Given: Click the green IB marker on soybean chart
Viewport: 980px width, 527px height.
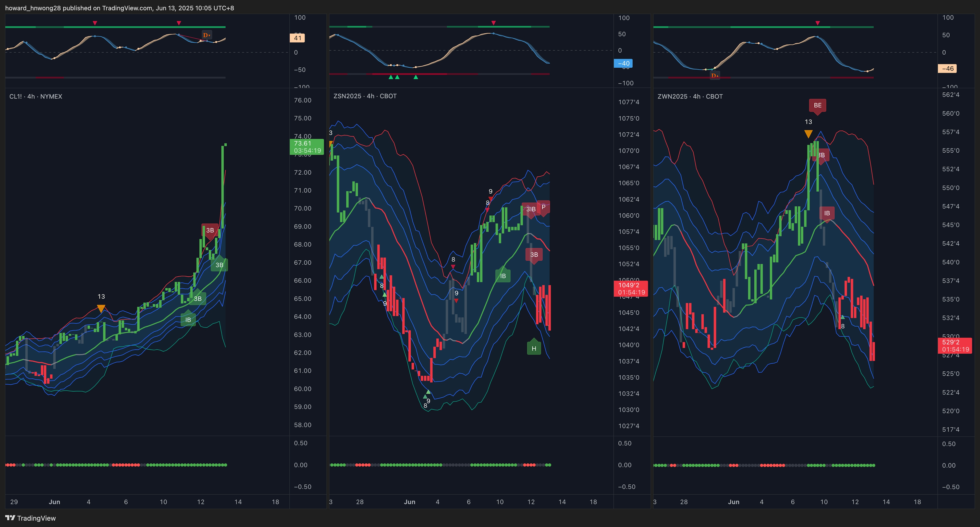Looking at the screenshot, I should [503, 276].
